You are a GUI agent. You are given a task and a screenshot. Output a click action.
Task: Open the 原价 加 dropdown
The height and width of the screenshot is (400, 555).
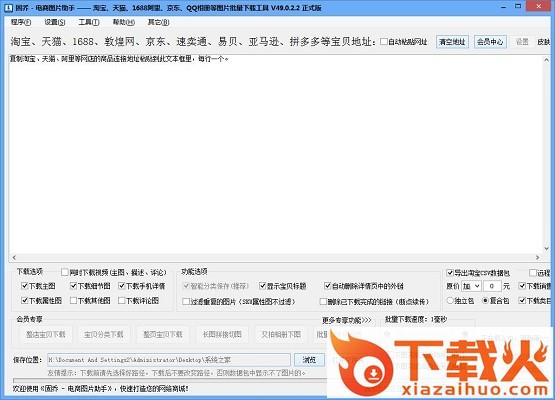click(471, 286)
